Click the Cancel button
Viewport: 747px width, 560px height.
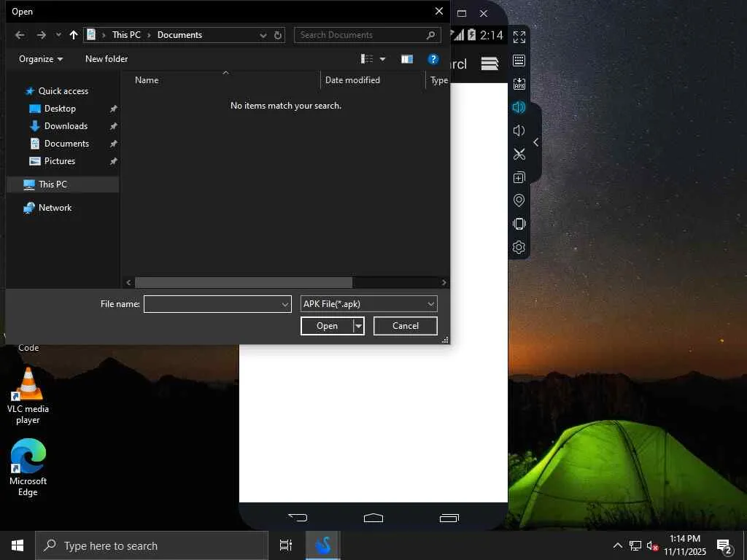[405, 326]
